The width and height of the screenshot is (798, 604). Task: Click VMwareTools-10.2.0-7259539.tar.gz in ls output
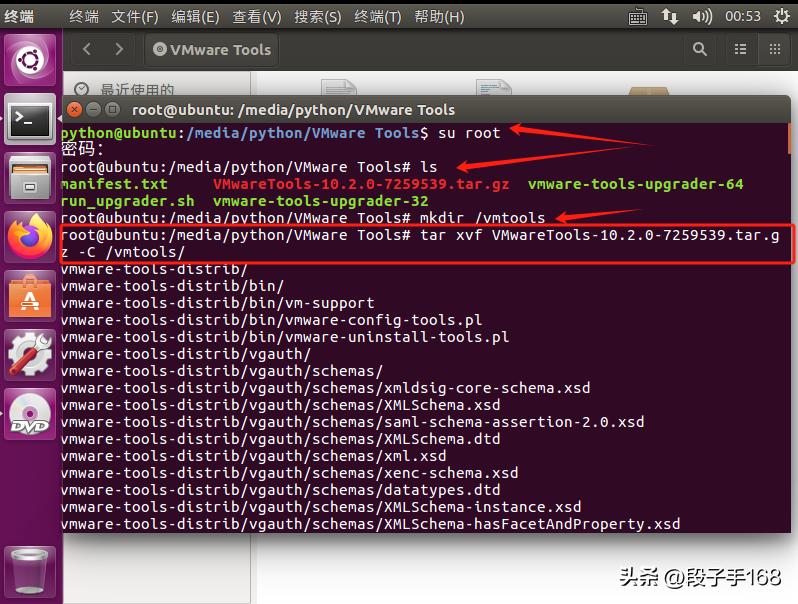coord(361,184)
